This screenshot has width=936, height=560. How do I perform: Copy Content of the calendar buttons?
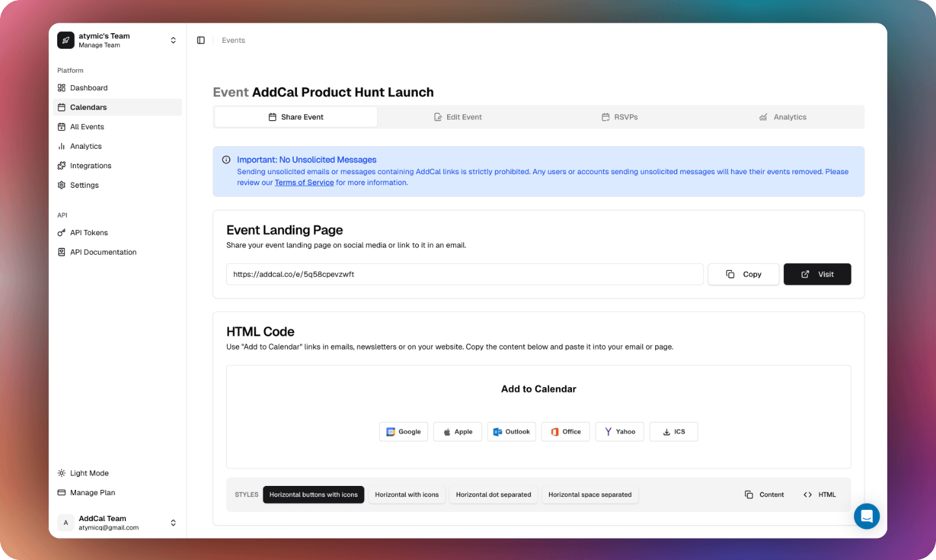click(x=764, y=494)
